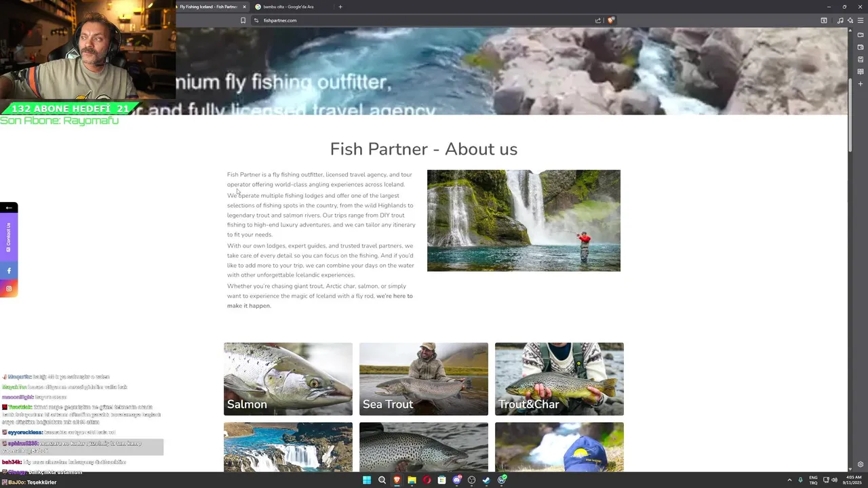The height and width of the screenshot is (488, 868).
Task: Click the page scrollbar up arrow
Action: point(850,30)
